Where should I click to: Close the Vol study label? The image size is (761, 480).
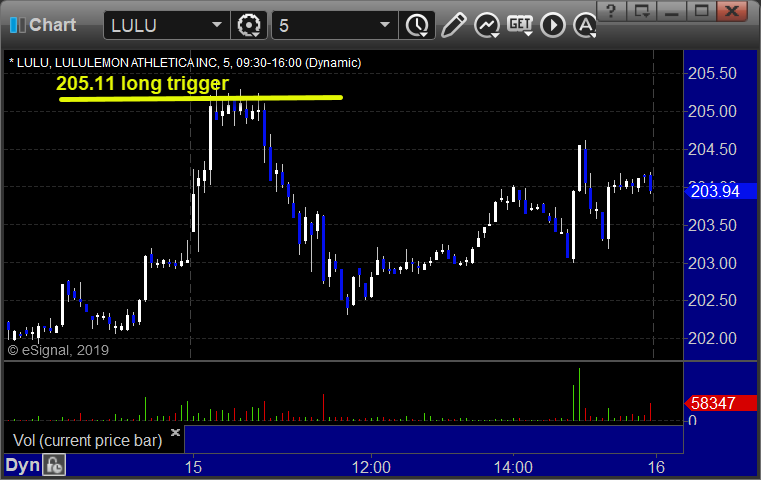175,432
